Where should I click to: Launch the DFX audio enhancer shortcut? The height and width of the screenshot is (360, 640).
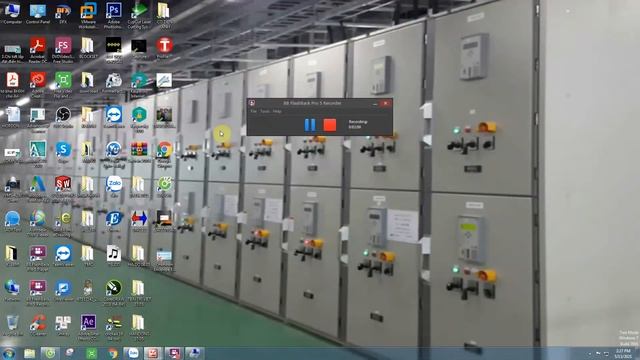[63, 13]
